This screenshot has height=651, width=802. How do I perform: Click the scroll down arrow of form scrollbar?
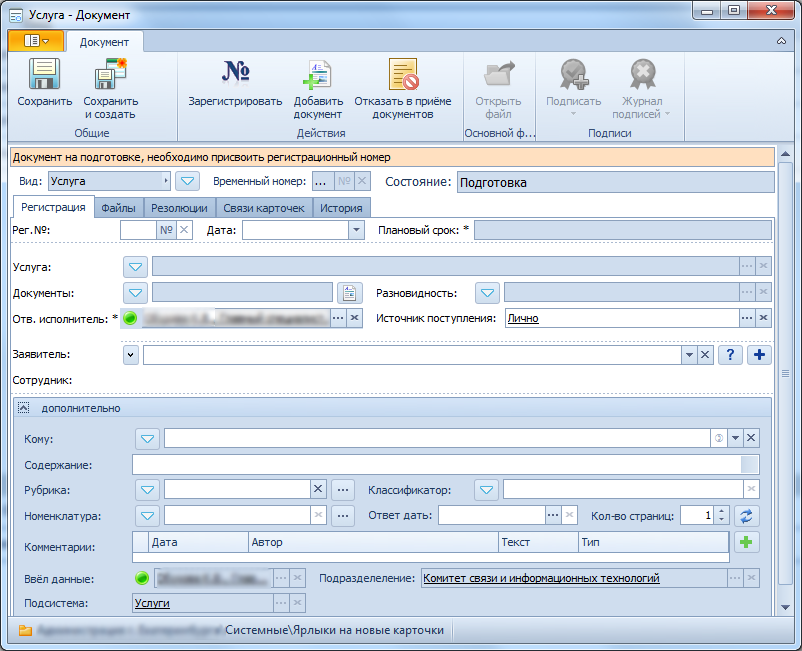[785, 608]
